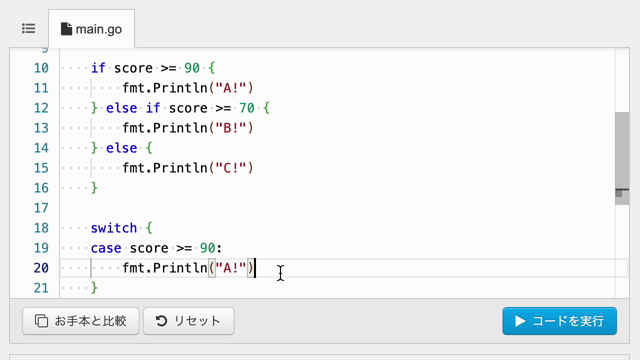Image resolution: width=640 pixels, height=360 pixels.
Task: Click the editor vertical scrollbar thumb
Action: 622,151
